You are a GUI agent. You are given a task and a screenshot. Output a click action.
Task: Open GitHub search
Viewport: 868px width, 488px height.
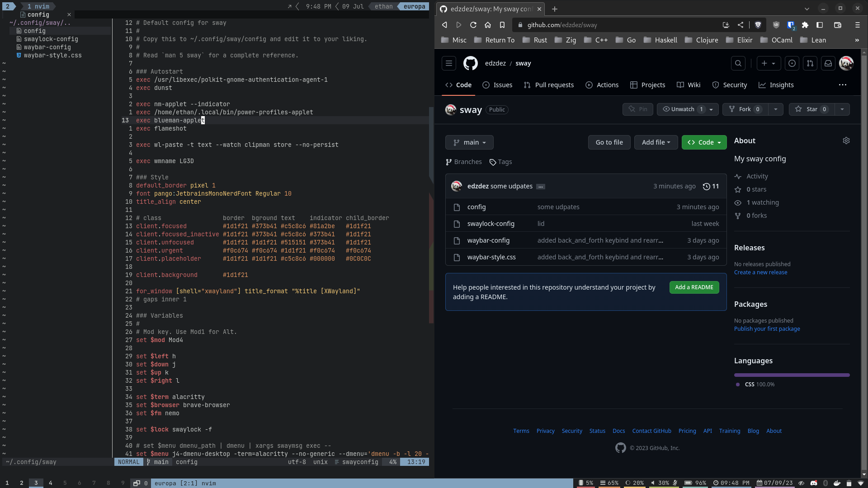738,63
